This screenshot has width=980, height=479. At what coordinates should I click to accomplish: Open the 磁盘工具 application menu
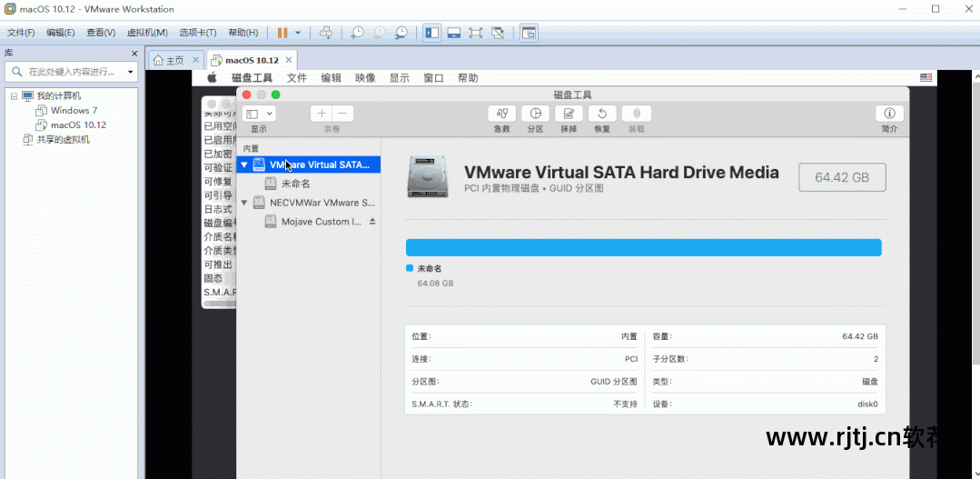pyautogui.click(x=252, y=77)
